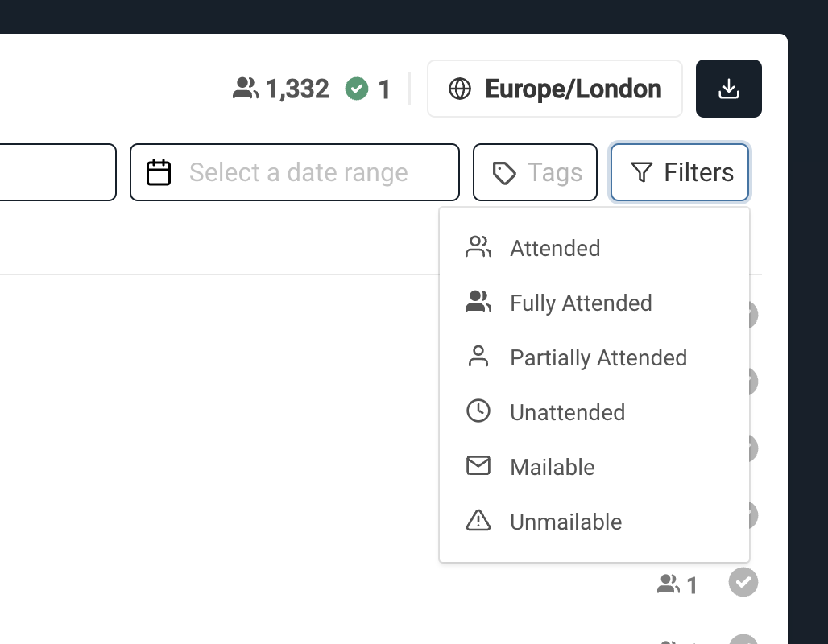This screenshot has width=828, height=644.
Task: Click the calendar icon in date field
Action: [x=159, y=172]
